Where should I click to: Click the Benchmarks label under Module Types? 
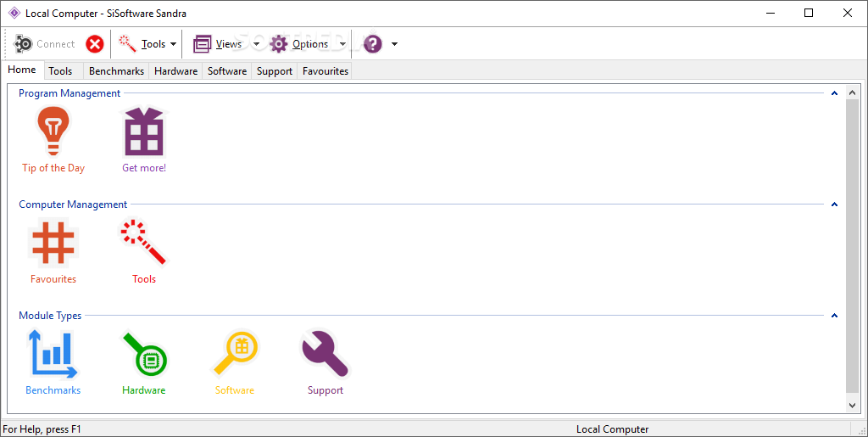coord(53,390)
